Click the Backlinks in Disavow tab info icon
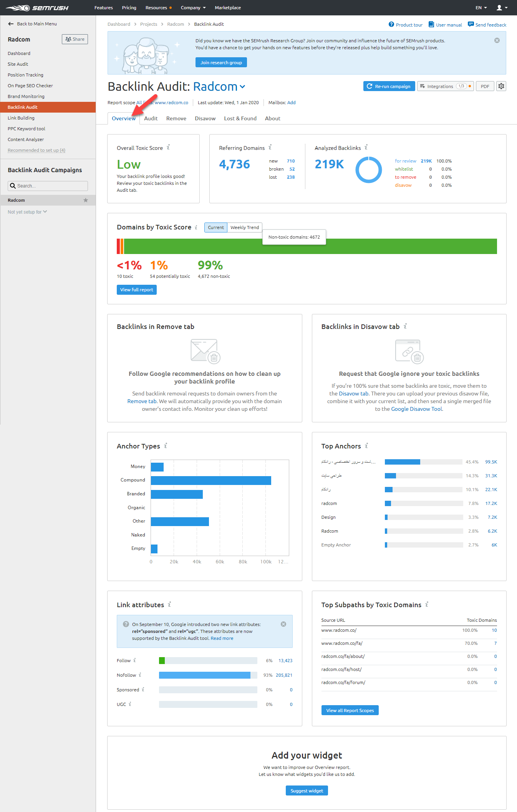The image size is (517, 812). coord(405,326)
